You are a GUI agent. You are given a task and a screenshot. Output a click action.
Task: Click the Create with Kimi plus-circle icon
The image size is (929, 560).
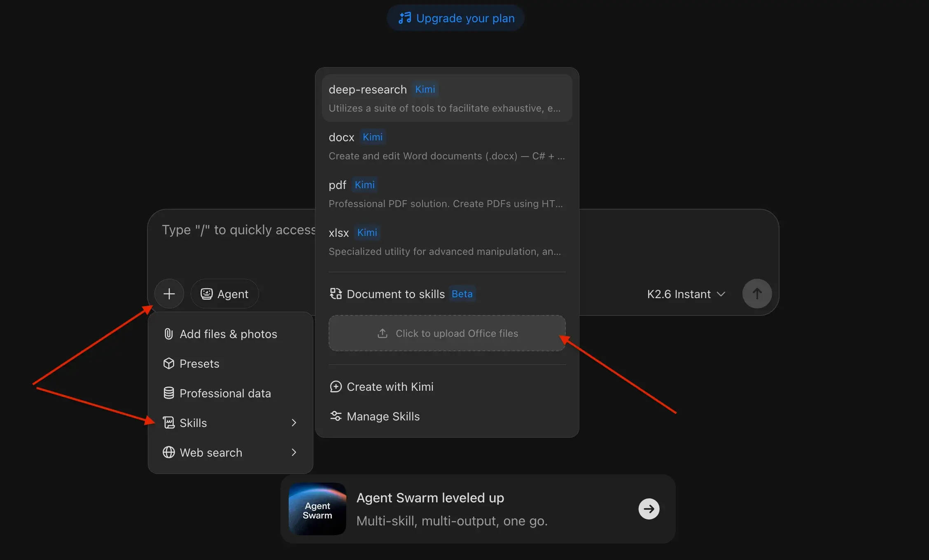336,387
